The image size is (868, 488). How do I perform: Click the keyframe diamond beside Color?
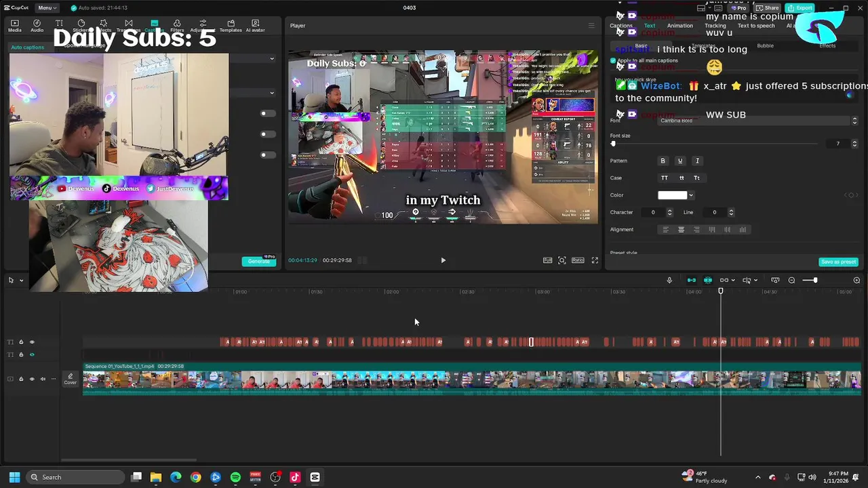point(851,195)
